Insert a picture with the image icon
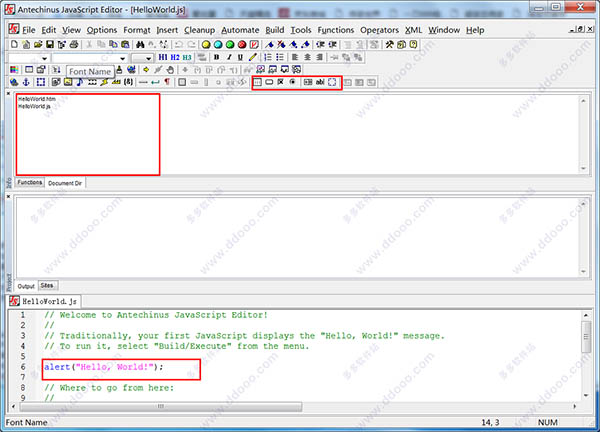600x432 pixels. pos(68,82)
